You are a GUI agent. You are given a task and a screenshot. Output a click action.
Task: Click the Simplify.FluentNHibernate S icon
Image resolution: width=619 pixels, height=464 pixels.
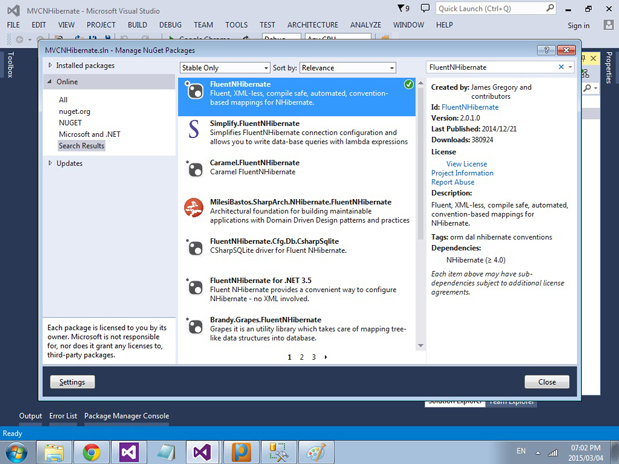(x=193, y=129)
